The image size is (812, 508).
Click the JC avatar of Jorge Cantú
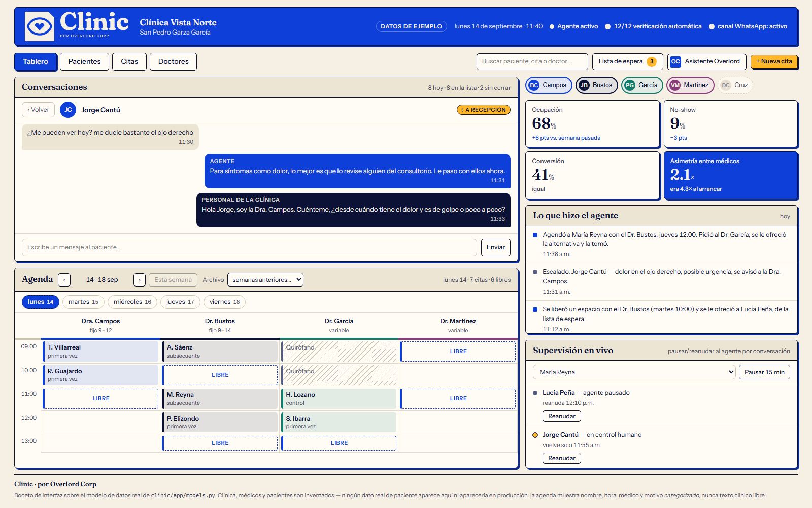click(x=68, y=110)
